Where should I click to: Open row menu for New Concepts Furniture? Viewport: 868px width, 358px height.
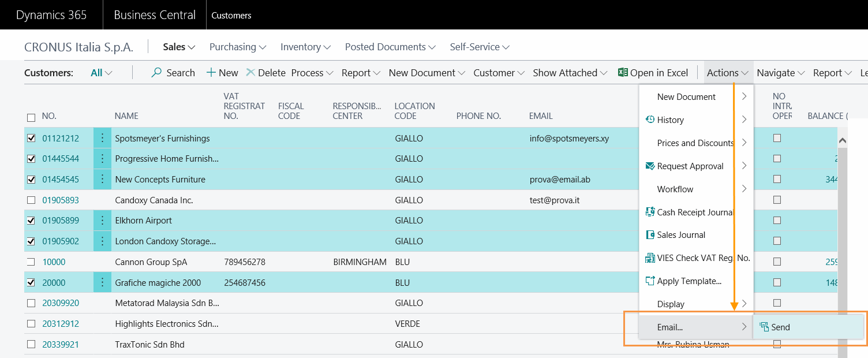tap(102, 180)
